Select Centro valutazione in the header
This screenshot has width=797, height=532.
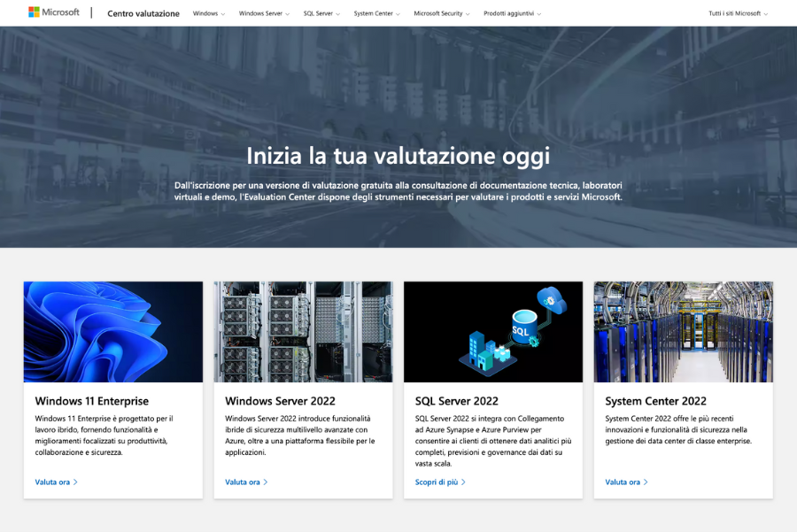[143, 14]
